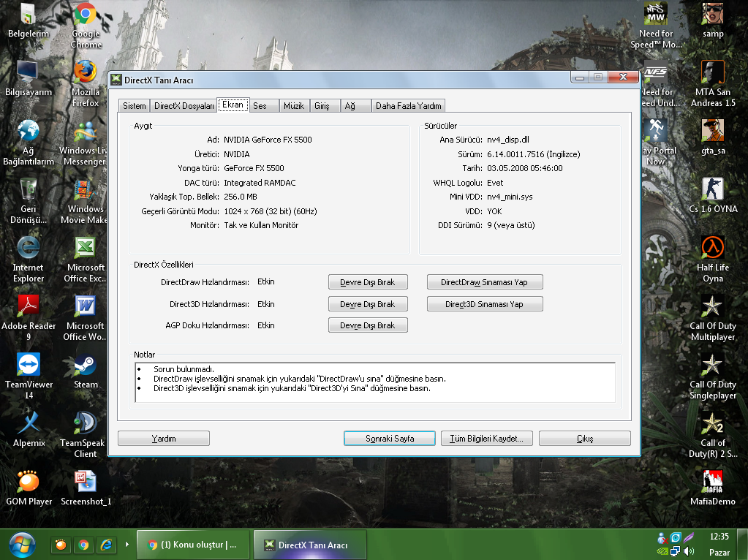Launch Mozilla Firefox from the desktop
Image resolution: width=748 pixels, height=560 pixels.
[86, 83]
